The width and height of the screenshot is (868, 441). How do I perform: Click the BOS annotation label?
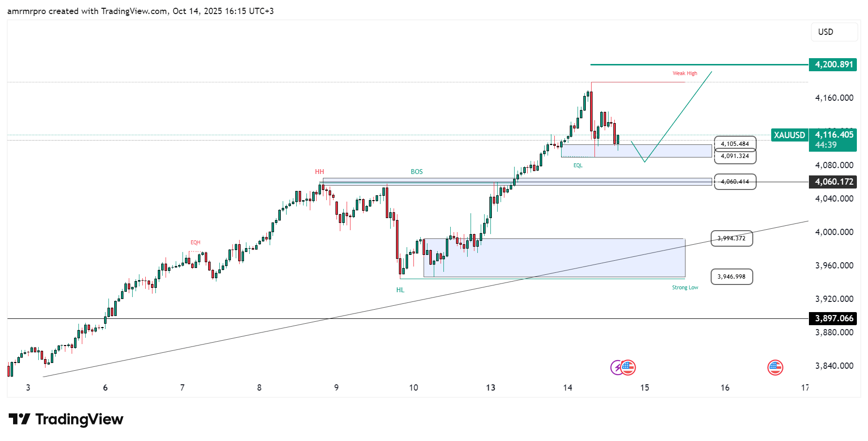[x=416, y=172]
